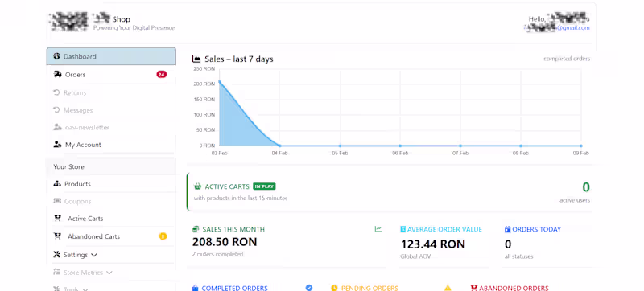Image resolution: width=644 pixels, height=291 pixels.
Task: Click the calendar icon beside Orders Today
Action: point(507,229)
